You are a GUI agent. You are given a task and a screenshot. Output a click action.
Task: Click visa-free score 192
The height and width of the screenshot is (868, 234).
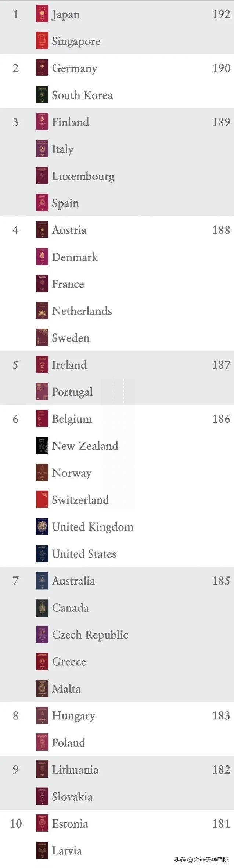221,14
